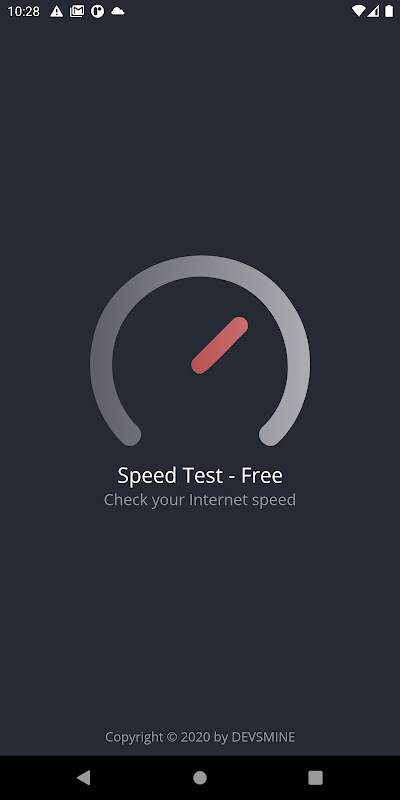
Task: Tap the Wi-Fi status icon
Action: [359, 11]
